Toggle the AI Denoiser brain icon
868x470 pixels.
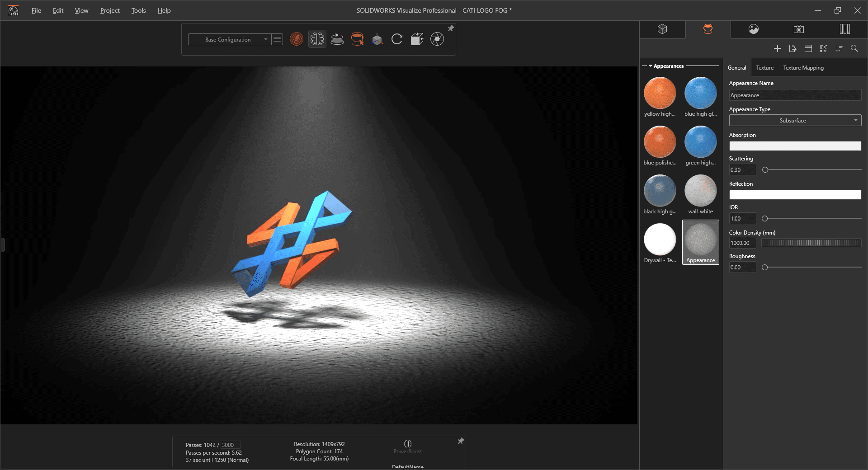[317, 39]
